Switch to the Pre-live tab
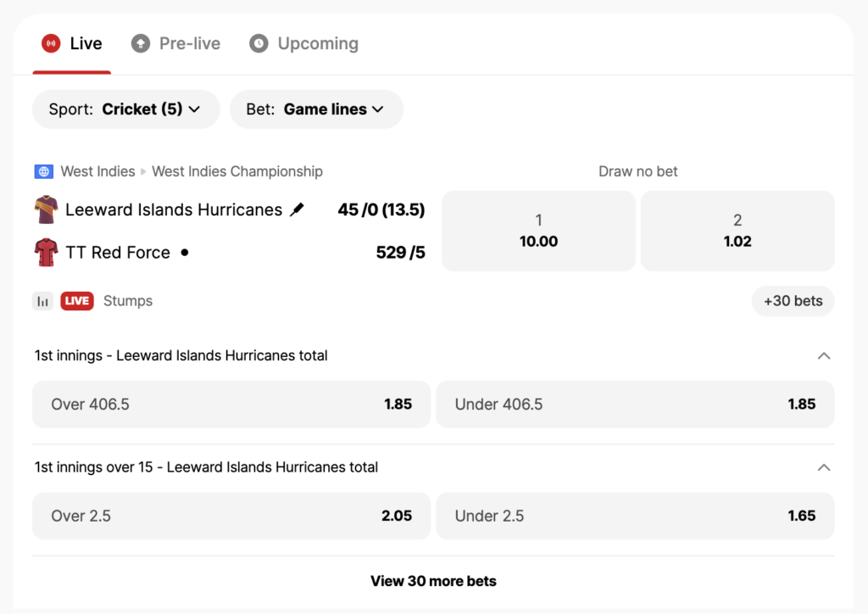 coord(175,43)
